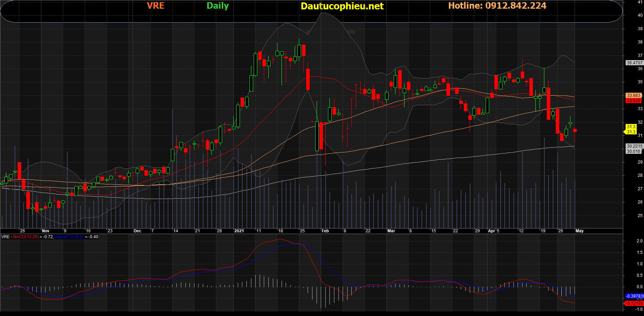This screenshot has width=644, height=316.
Task: Click the 1.0 mark on the MACD axis
Action: click(x=639, y=264)
